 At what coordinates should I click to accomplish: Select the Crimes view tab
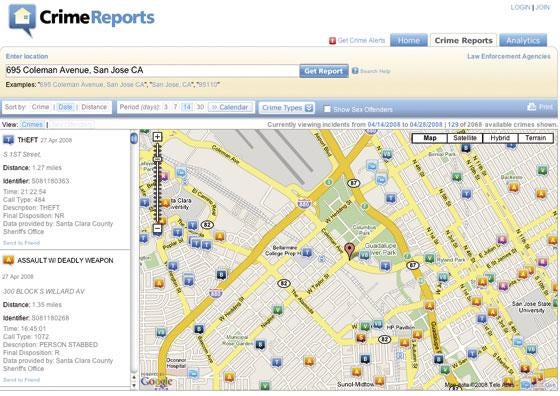pos(32,125)
